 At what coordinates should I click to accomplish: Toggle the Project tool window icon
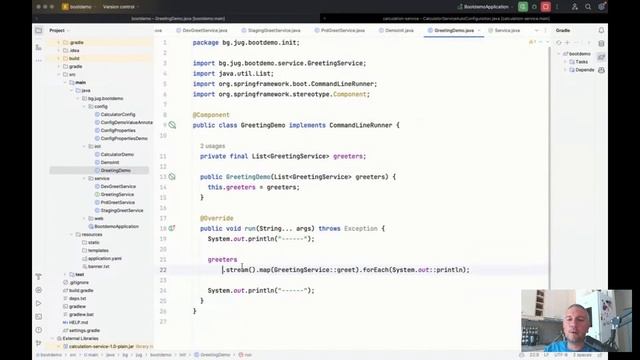click(38, 31)
